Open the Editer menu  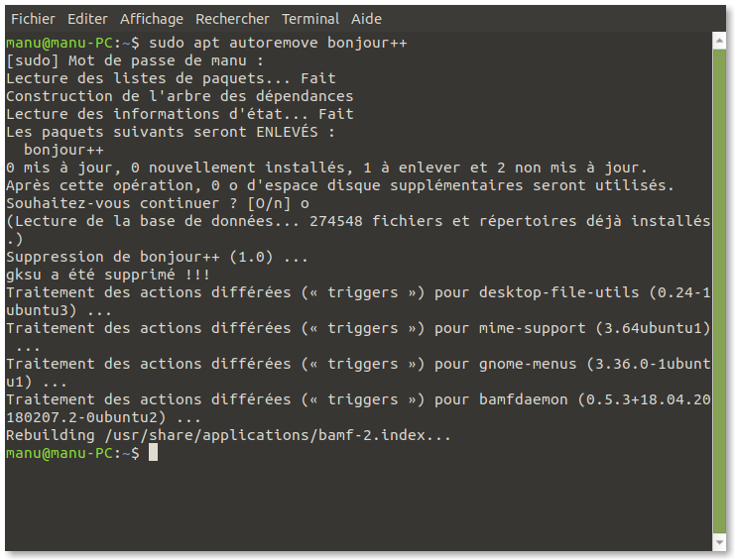[x=87, y=19]
